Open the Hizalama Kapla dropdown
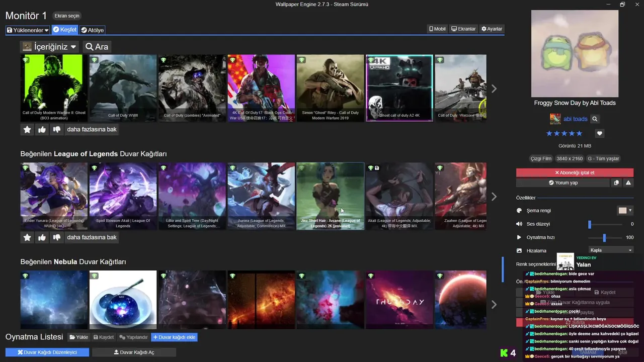This screenshot has width=644, height=362. [611, 250]
